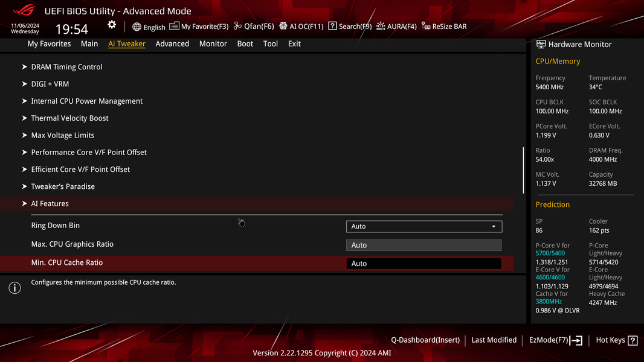
Task: Open Search(F9) tool
Action: point(350,26)
